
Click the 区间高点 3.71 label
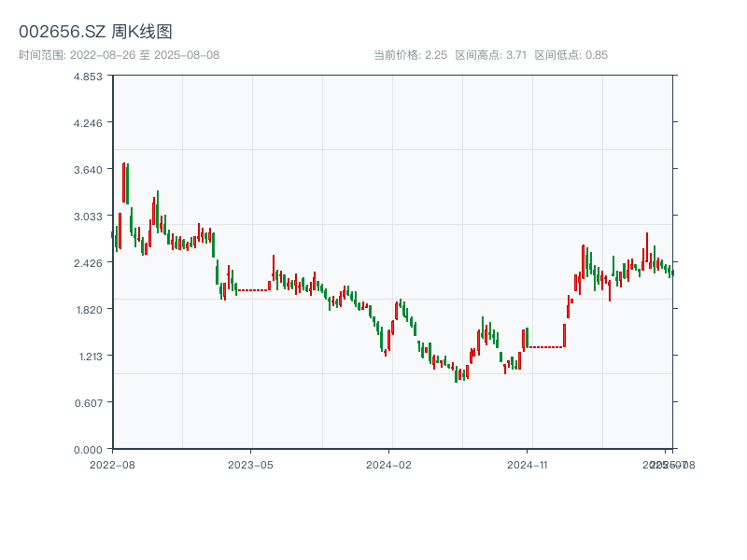point(490,55)
